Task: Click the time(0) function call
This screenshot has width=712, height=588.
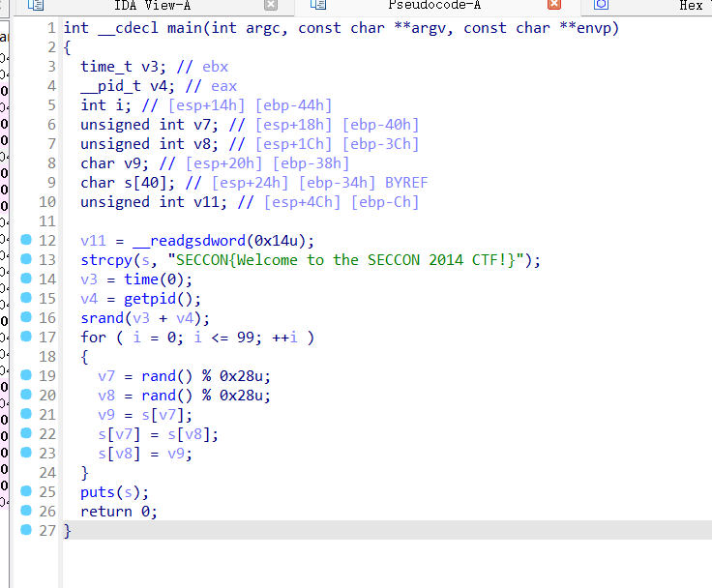Action: [x=154, y=279]
